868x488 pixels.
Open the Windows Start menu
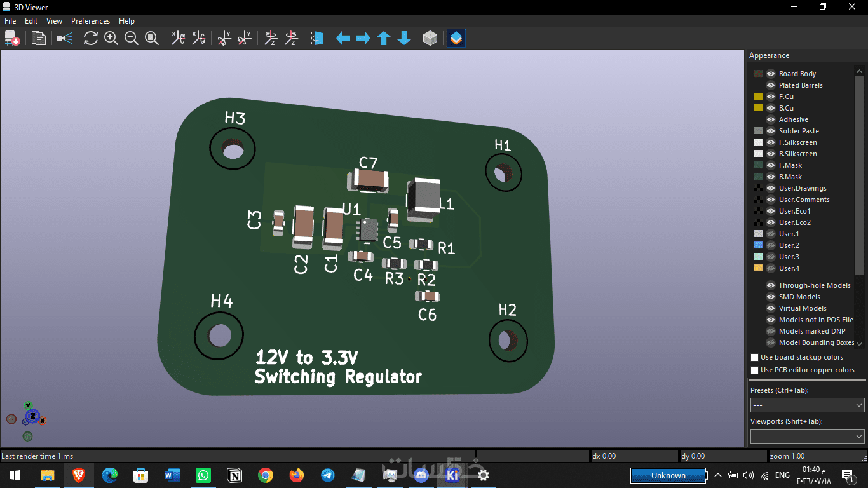(x=15, y=475)
